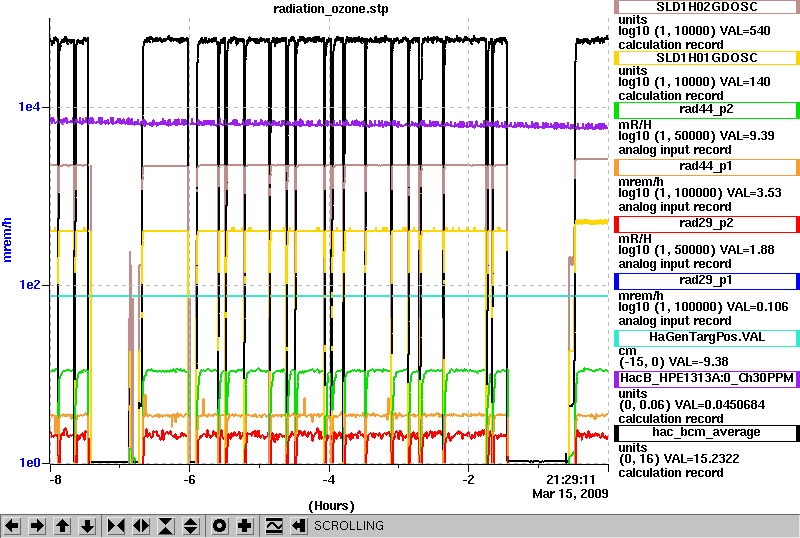Image resolution: width=800 pixels, height=538 pixels.
Task: Pan the graph right with the right arrow
Action: click(37, 526)
